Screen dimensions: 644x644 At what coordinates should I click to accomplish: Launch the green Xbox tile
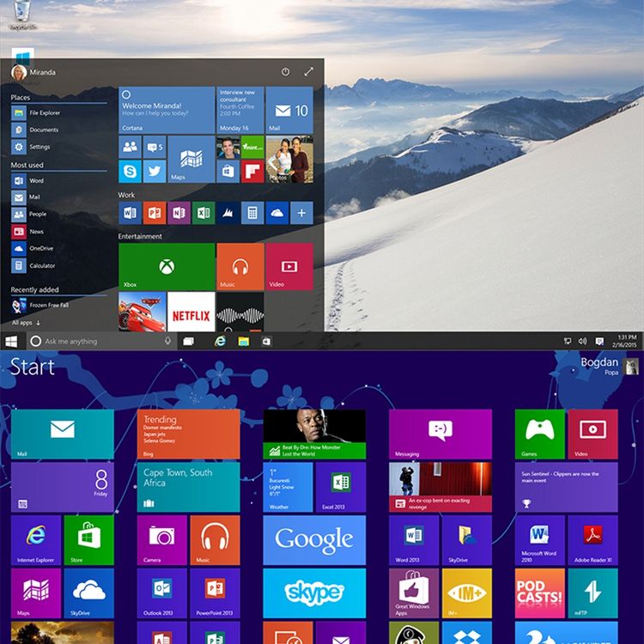(x=167, y=266)
